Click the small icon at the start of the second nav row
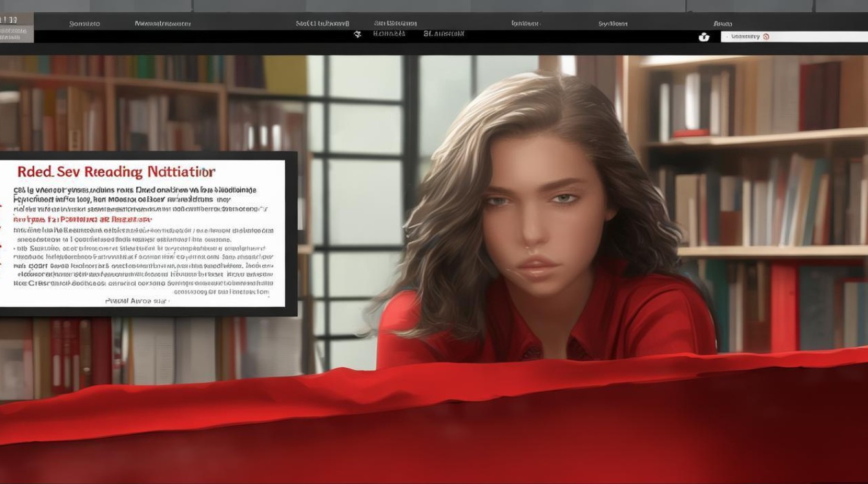Screen dimensions: 868x484 click(358, 34)
